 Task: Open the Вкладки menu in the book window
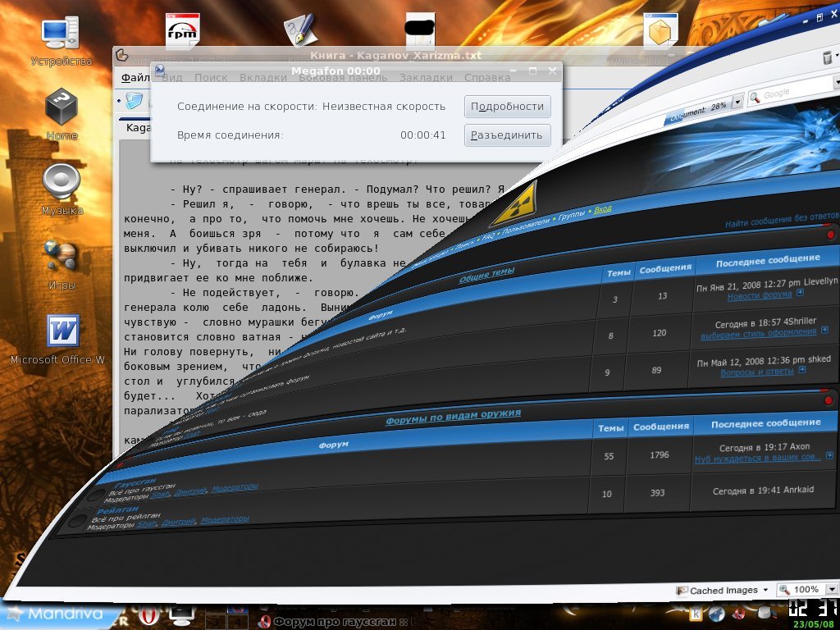263,78
